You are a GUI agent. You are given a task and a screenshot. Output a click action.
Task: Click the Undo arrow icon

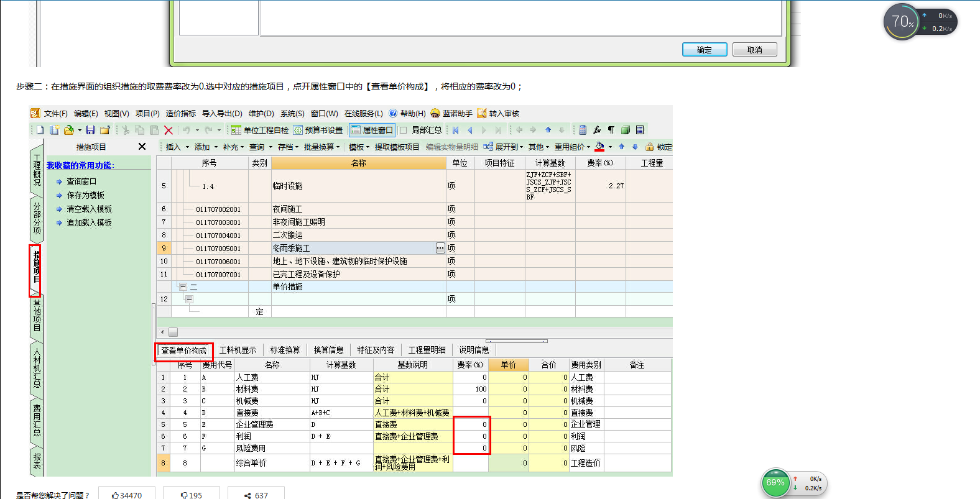(x=186, y=130)
